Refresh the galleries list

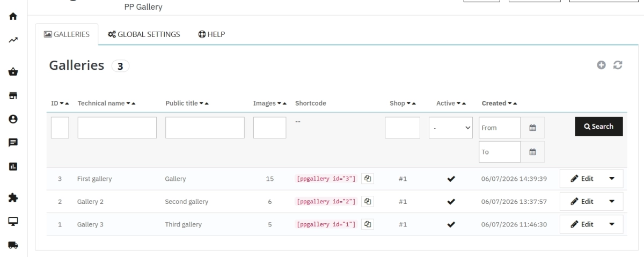618,65
